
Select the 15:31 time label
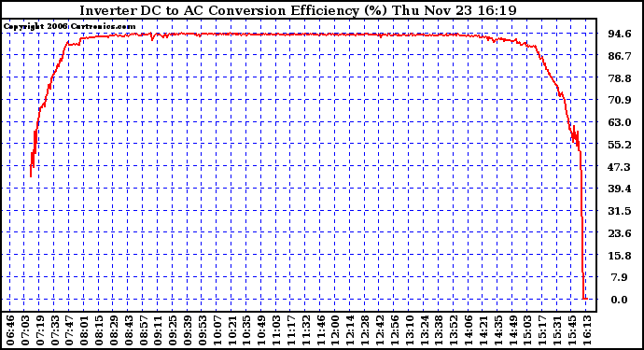click(558, 330)
